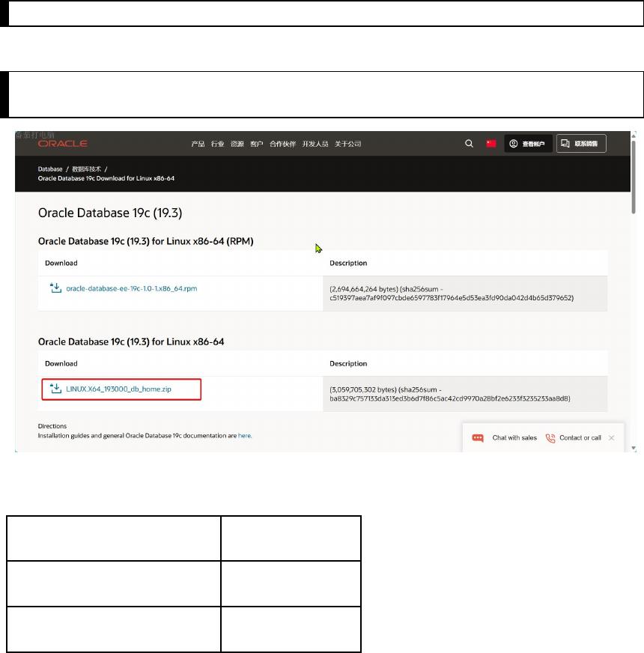Screen dimensions: 644x653
Task: Close the chat and contact popup
Action: (x=612, y=437)
